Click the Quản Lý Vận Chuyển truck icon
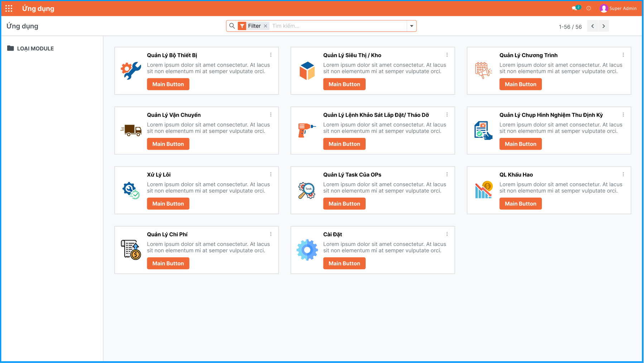Screen dimensions: 644x363 131,129
